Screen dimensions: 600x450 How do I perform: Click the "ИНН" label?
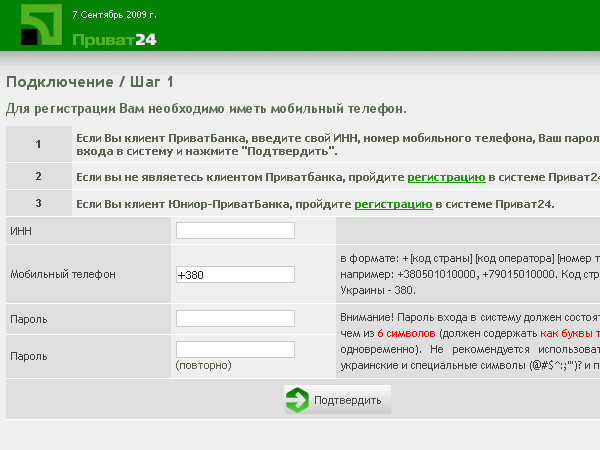coord(21,231)
